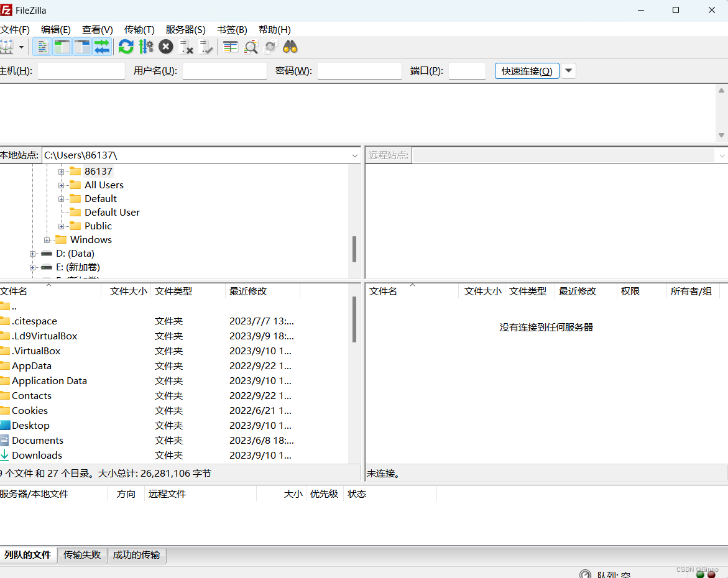Toggle directory comparison
Viewport: 728px width, 578px height.
[x=251, y=47]
